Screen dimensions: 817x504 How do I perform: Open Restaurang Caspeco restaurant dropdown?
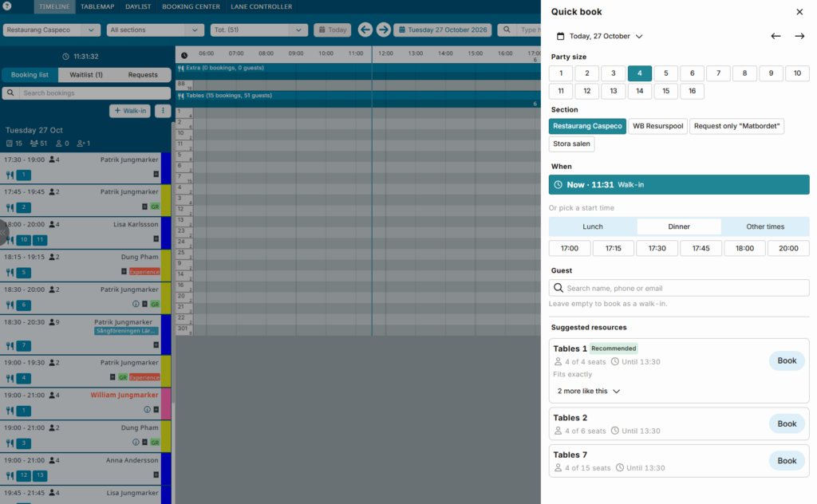click(x=51, y=30)
